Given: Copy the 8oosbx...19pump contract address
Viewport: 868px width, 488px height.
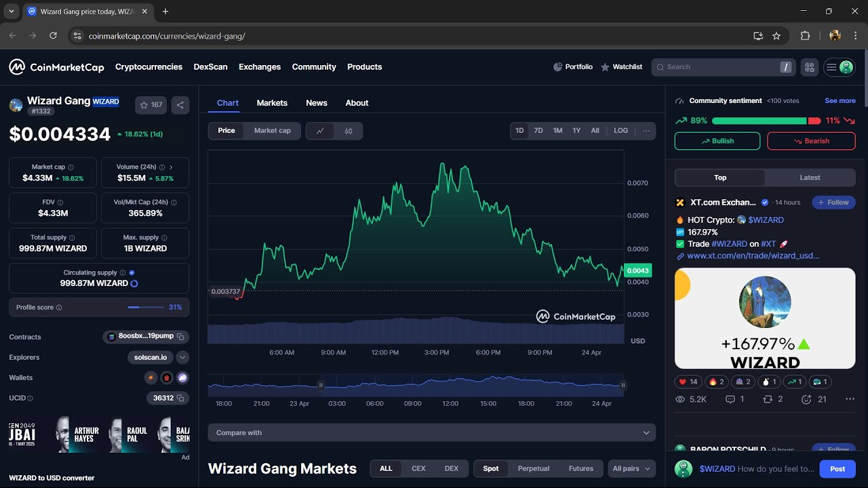Looking at the screenshot, I should click(x=180, y=336).
